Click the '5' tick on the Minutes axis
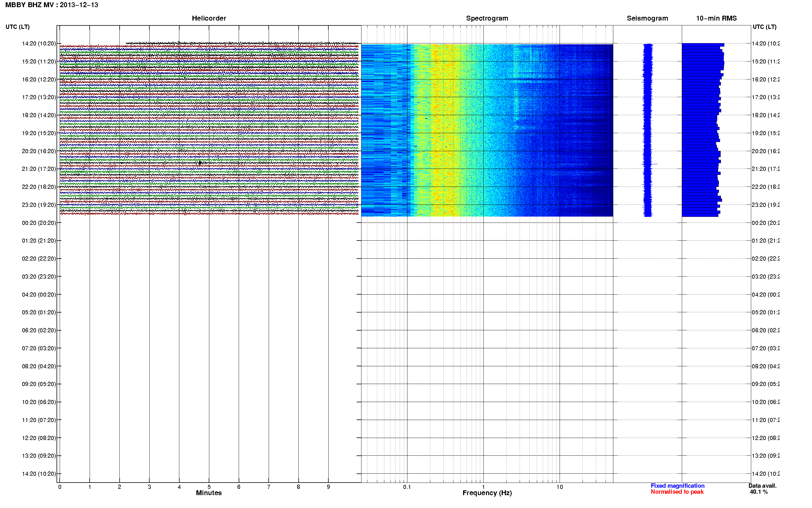Image resolution: width=812 pixels, height=508 pixels. [209, 487]
